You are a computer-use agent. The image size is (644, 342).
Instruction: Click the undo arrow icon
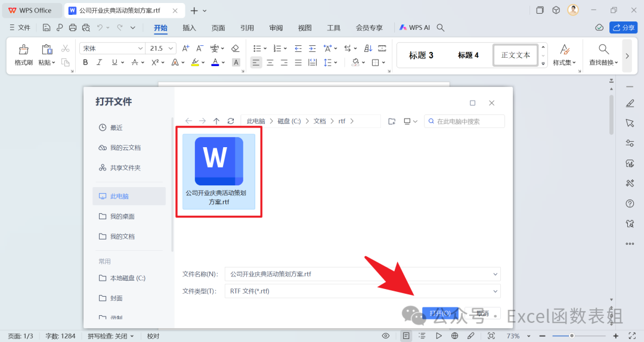[x=100, y=27]
